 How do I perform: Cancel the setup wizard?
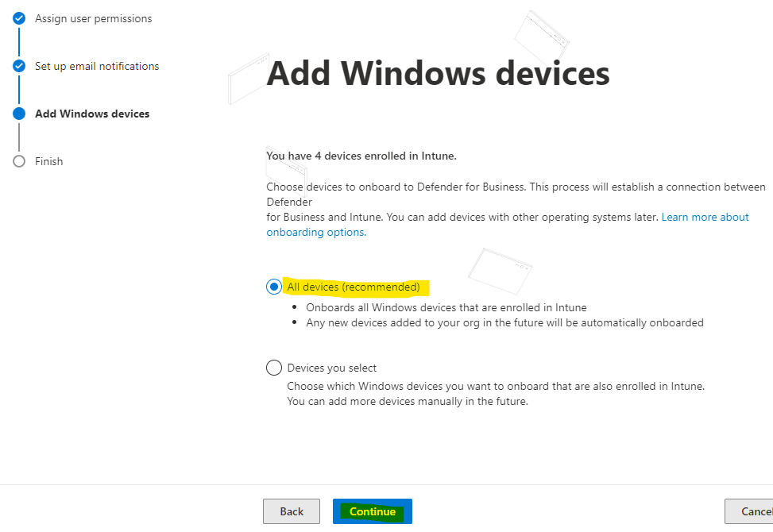(749, 511)
